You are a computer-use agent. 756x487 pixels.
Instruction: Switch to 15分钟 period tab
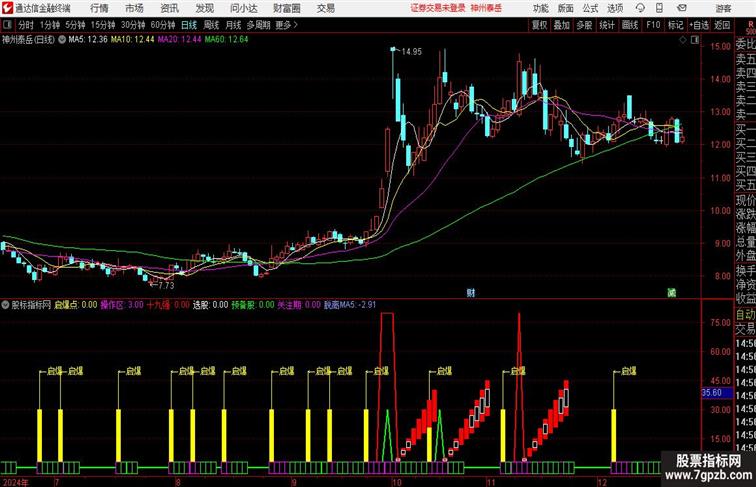tap(103, 25)
